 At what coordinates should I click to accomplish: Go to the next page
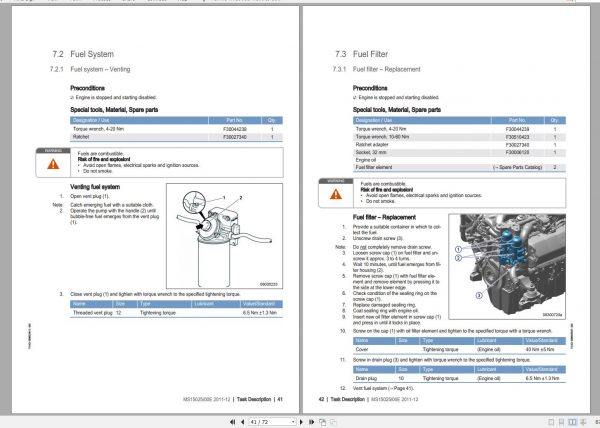point(301,422)
